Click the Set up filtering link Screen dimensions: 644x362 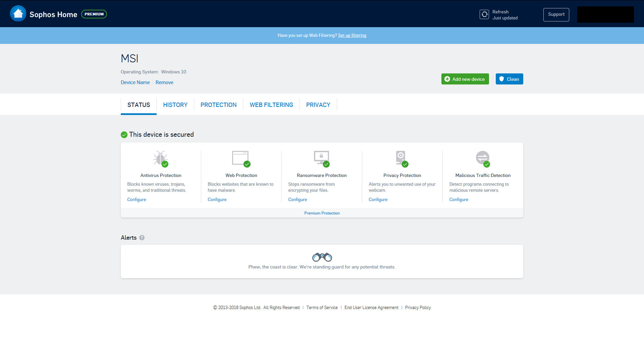(352, 36)
